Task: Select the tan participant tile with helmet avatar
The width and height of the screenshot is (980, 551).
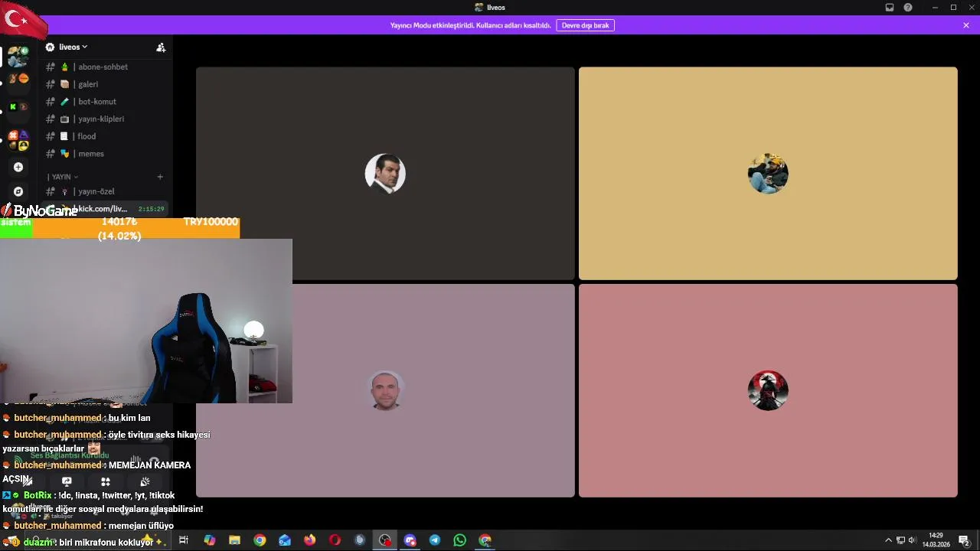Action: [768, 173]
